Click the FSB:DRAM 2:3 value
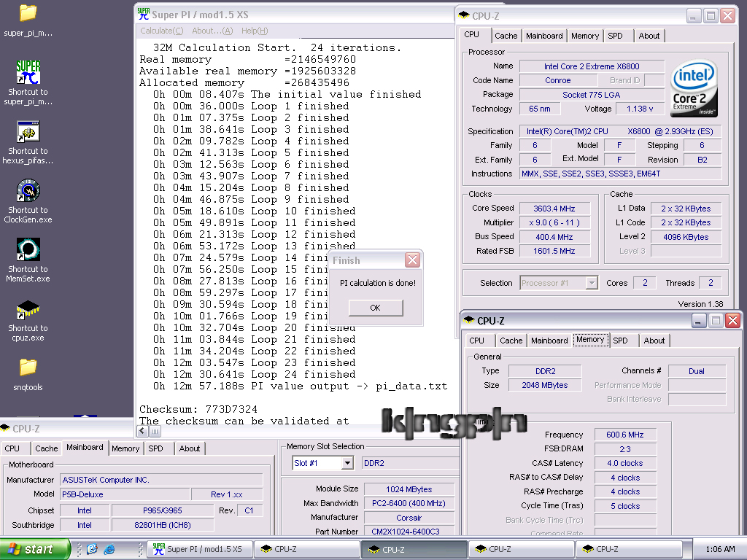Image resolution: width=747 pixels, height=560 pixels. pyautogui.click(x=625, y=448)
